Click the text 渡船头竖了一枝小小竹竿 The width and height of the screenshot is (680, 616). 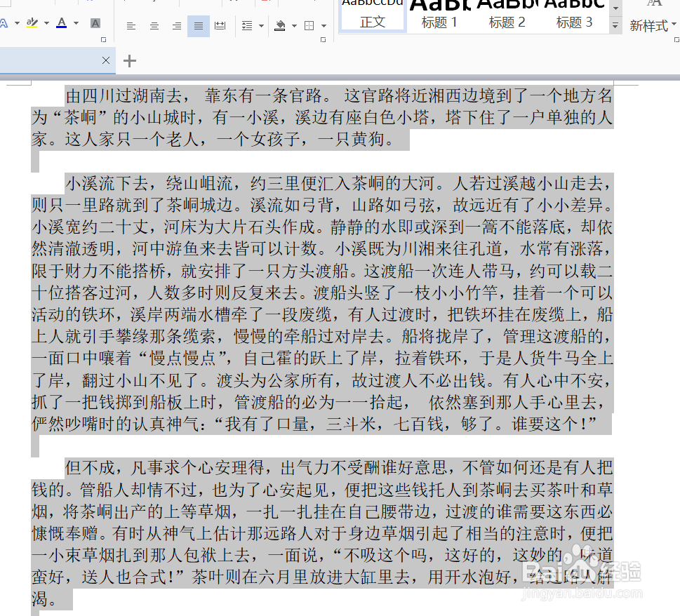point(406,293)
